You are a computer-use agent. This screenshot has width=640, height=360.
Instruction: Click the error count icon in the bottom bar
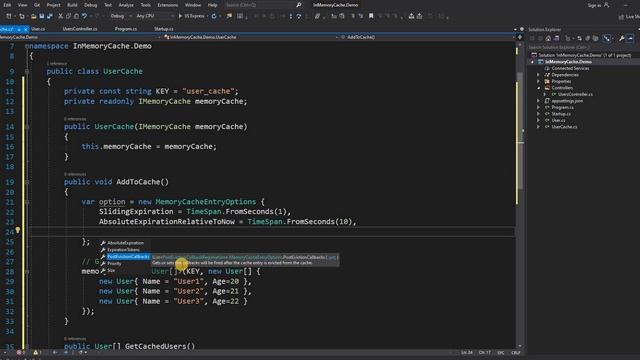click(x=19, y=352)
